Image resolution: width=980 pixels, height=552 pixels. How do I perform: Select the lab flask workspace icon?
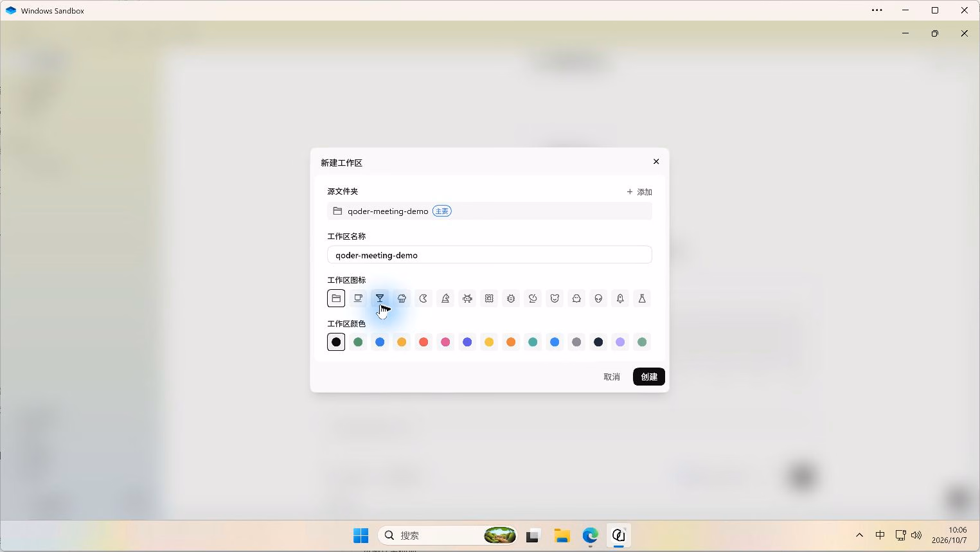[x=642, y=298]
